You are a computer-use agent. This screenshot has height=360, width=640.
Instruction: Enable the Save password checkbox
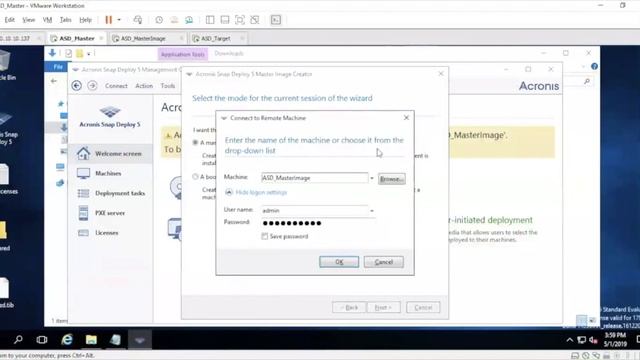point(264,236)
